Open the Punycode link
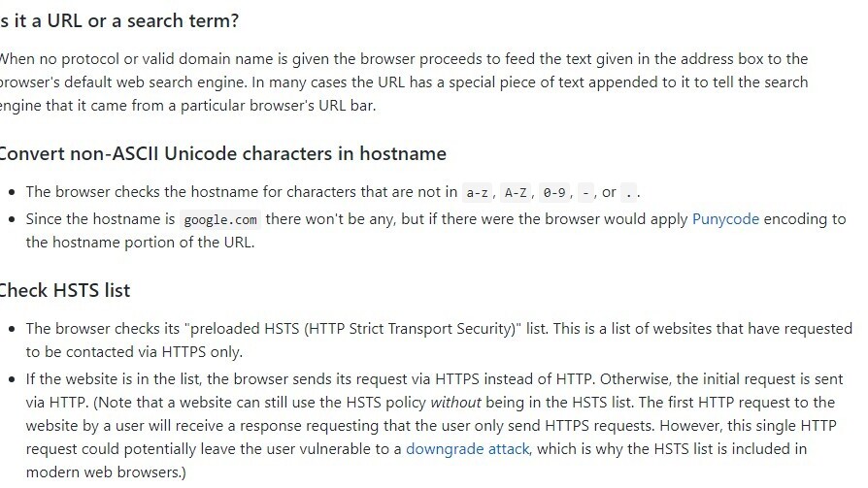This screenshot has width=868, height=488. click(725, 219)
